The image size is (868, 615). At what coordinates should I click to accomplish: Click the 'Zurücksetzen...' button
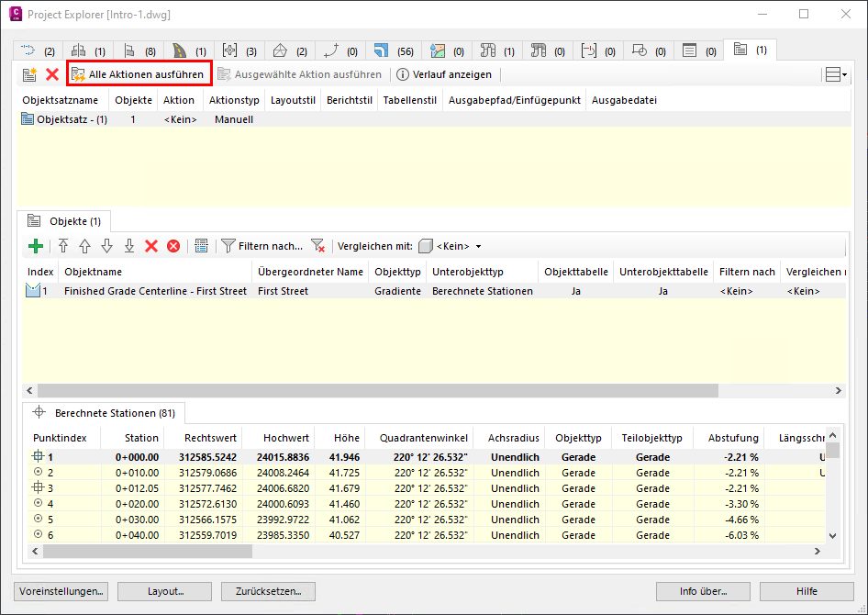pyautogui.click(x=269, y=591)
